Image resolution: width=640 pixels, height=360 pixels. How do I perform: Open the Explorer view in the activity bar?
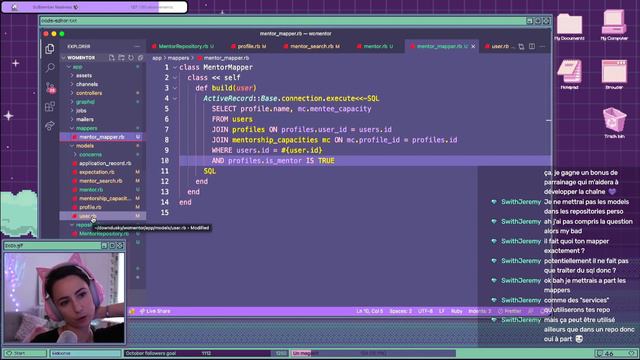50,49
